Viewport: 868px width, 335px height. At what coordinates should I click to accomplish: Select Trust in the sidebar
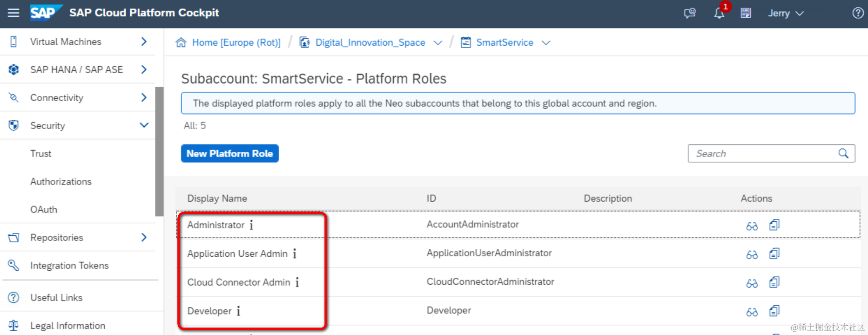click(41, 154)
